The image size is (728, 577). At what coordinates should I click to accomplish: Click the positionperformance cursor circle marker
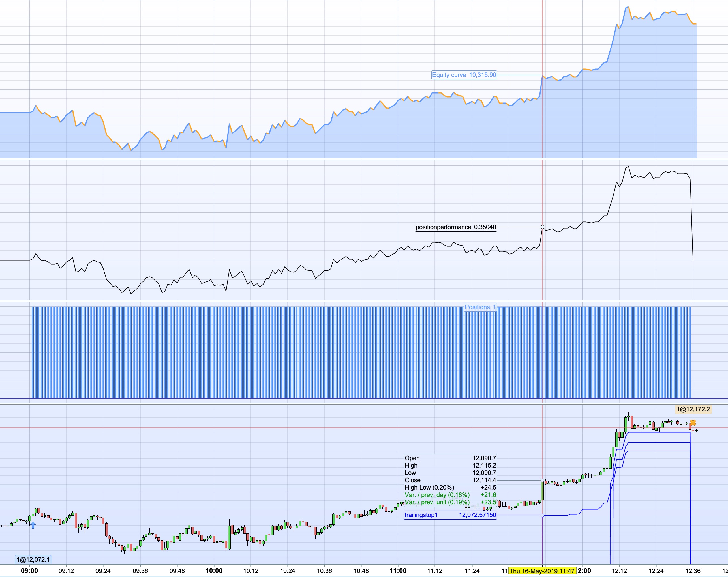pyautogui.click(x=542, y=227)
